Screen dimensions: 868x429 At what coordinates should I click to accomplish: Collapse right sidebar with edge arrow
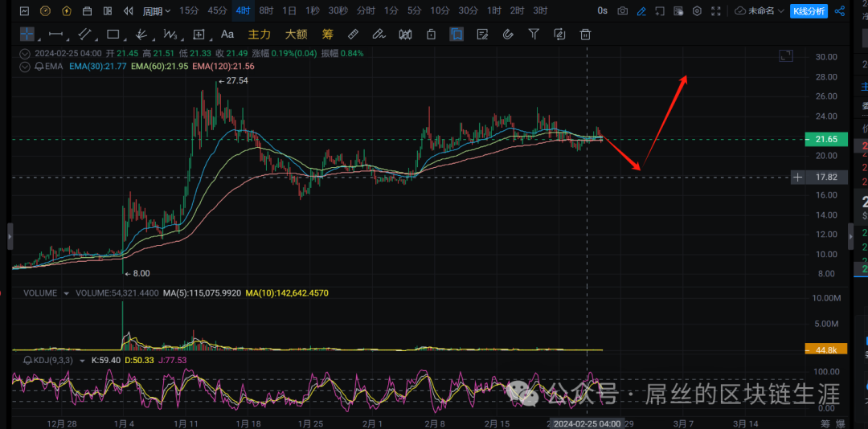(x=851, y=236)
